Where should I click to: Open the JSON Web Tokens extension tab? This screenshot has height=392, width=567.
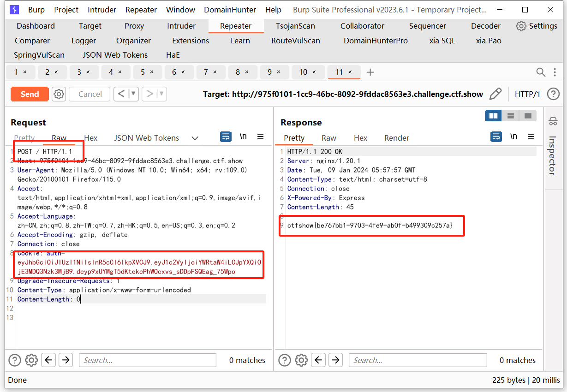(115, 55)
